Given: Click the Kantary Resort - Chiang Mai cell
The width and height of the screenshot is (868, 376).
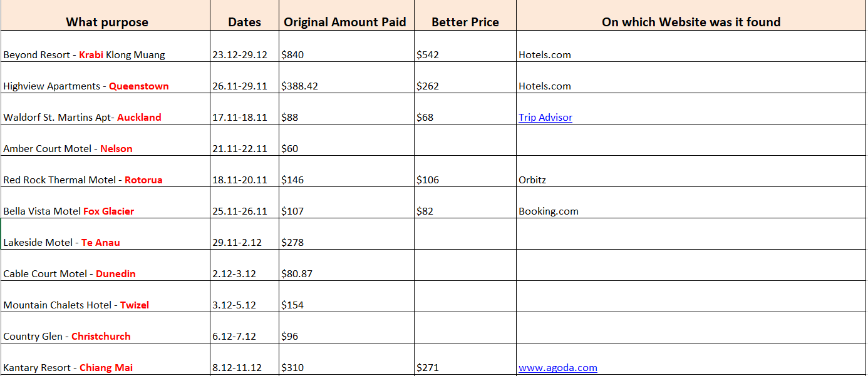Looking at the screenshot, I should (105, 360).
